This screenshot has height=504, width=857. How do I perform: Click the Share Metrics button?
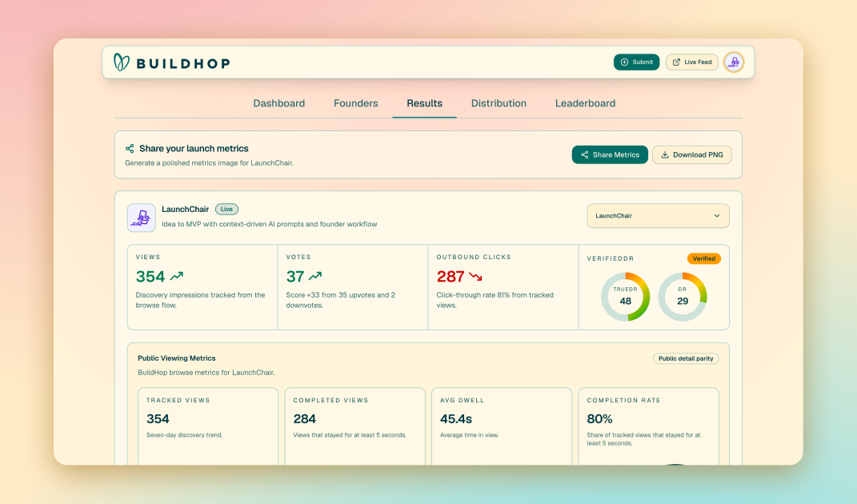pos(610,154)
